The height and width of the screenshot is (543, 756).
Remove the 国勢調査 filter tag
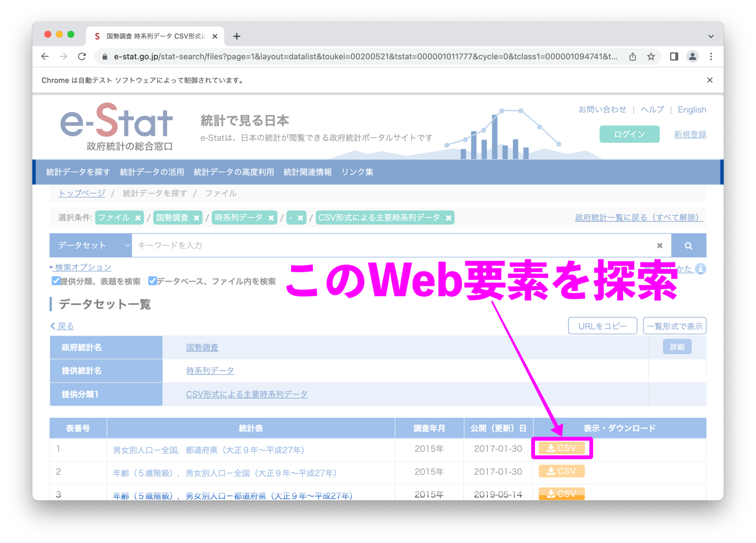[196, 218]
